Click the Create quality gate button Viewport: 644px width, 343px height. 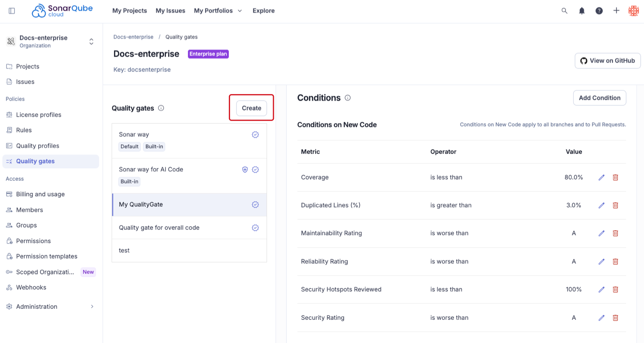(252, 108)
